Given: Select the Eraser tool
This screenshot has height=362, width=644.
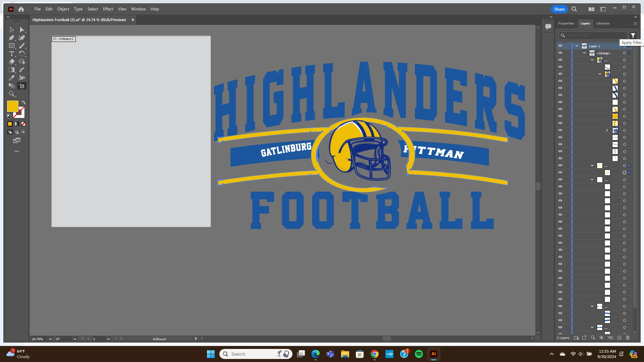Looking at the screenshot, I should pyautogui.click(x=12, y=62).
